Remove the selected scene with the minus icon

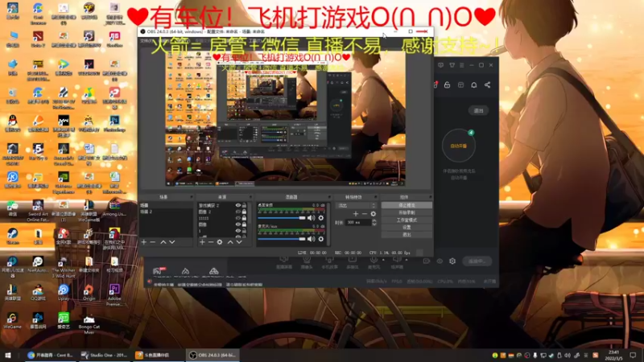click(153, 242)
